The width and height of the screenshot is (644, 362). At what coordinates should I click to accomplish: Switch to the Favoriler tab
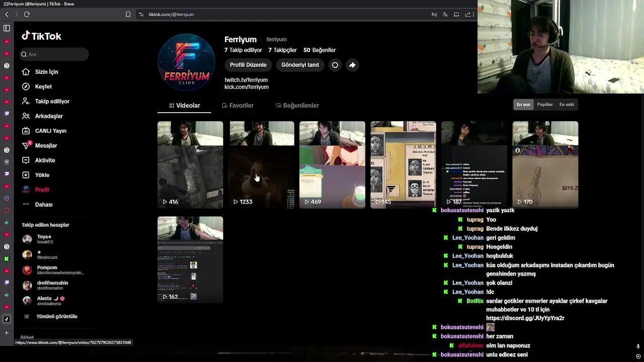[x=237, y=106]
